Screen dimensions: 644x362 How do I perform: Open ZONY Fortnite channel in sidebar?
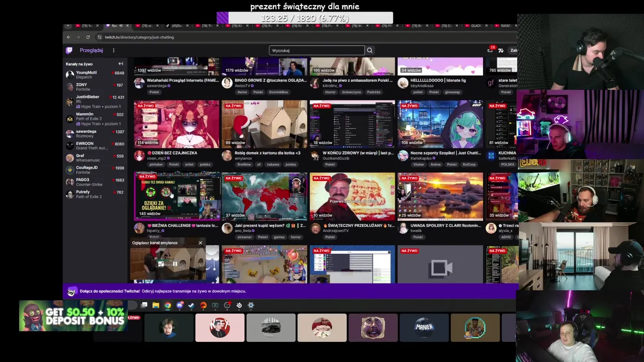point(95,87)
